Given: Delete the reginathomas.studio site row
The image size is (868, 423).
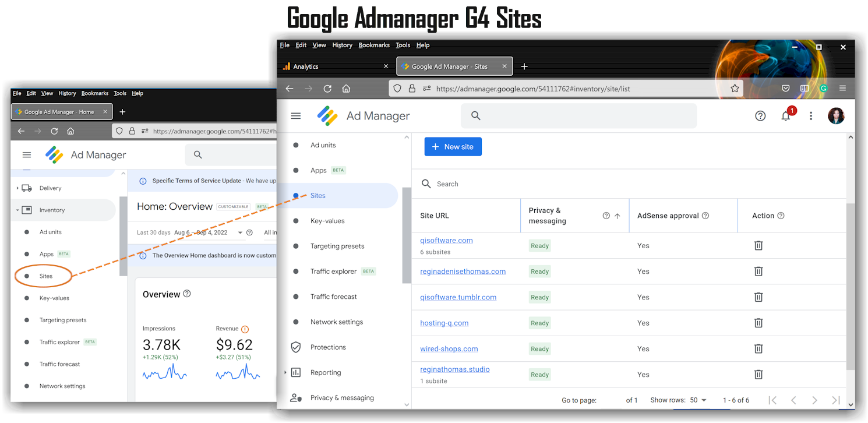Looking at the screenshot, I should 758,375.
